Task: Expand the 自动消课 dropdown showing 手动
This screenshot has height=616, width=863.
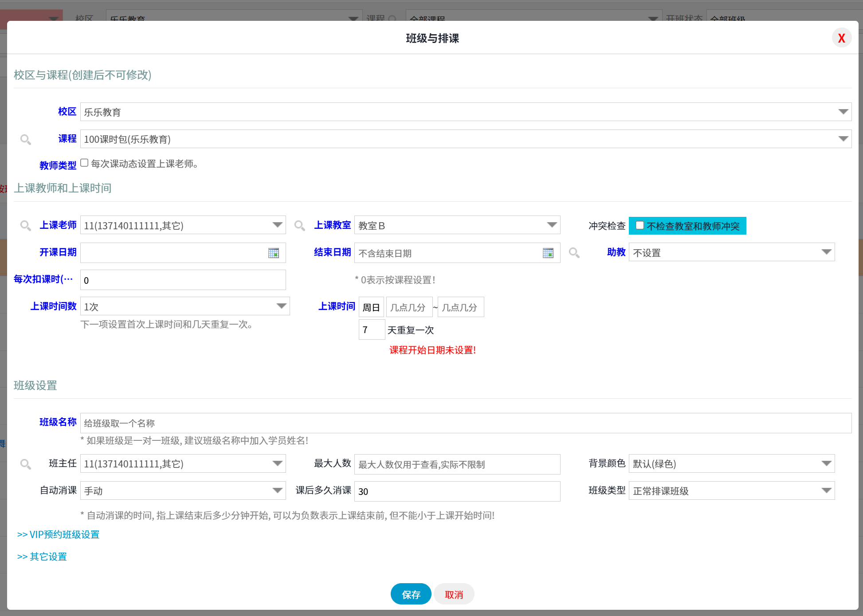Action: 183,490
